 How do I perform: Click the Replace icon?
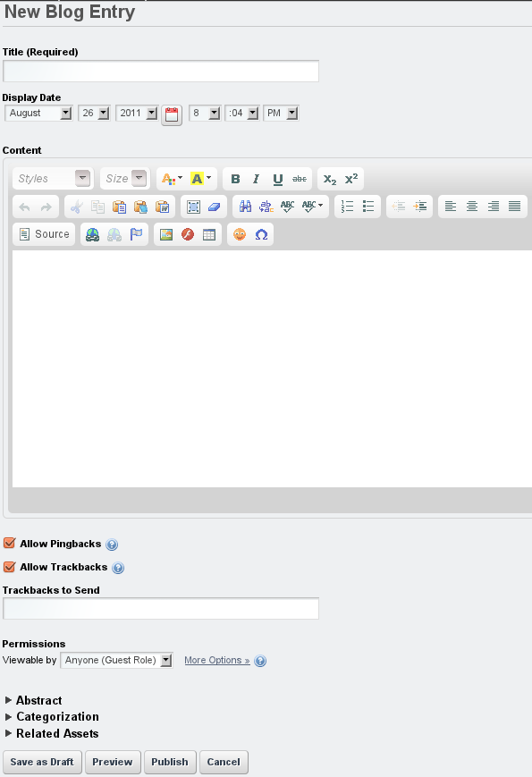point(266,207)
